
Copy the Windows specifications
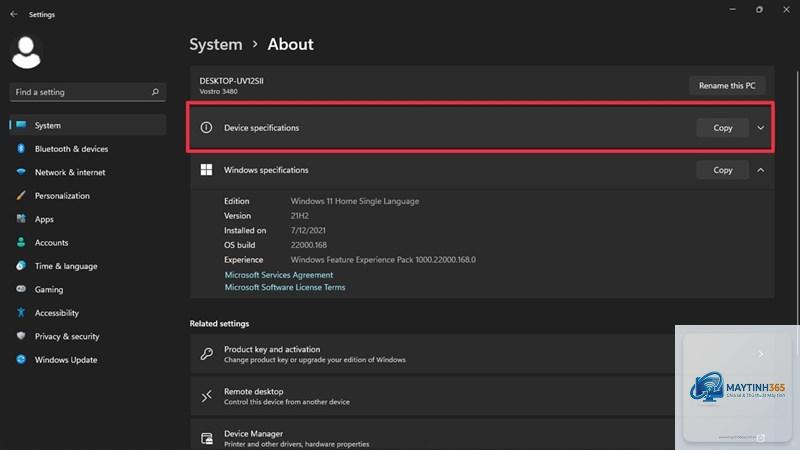722,170
